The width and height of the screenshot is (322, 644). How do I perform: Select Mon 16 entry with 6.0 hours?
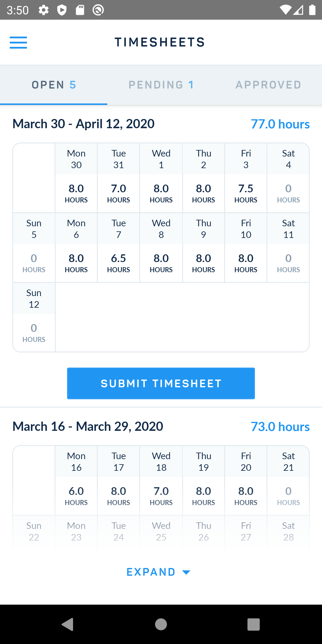[x=76, y=481]
